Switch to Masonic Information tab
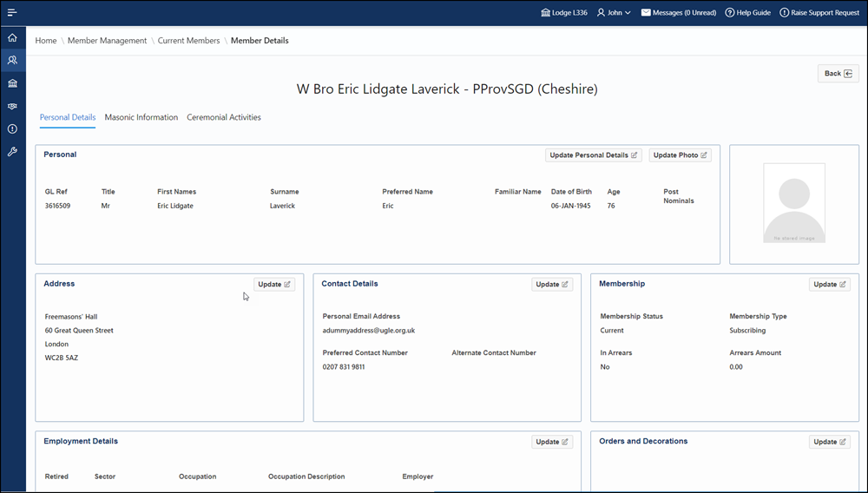 point(141,117)
